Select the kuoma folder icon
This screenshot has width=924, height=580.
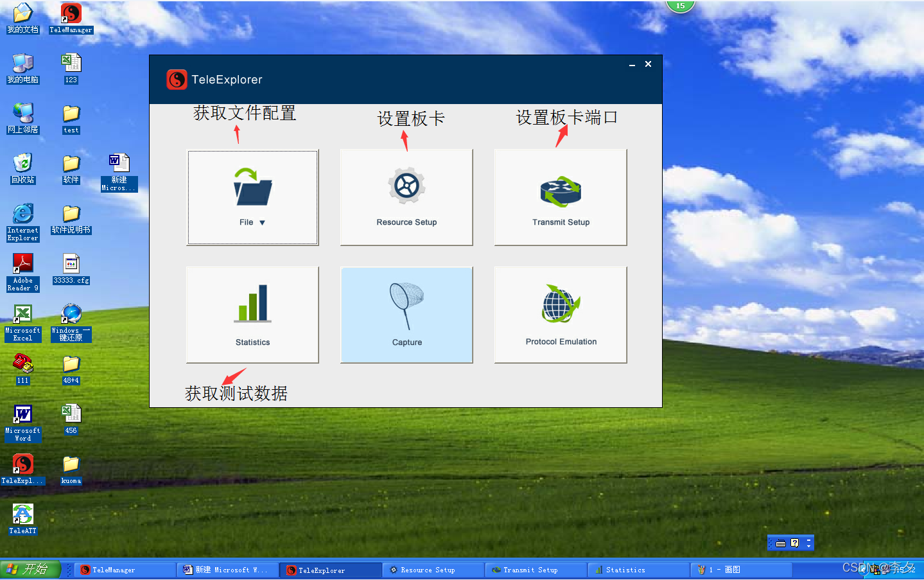[x=71, y=469]
